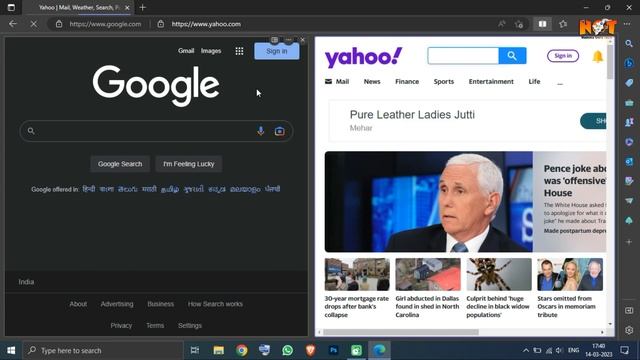Open Google Advertising footer link
640x360 pixels.
coord(117,304)
